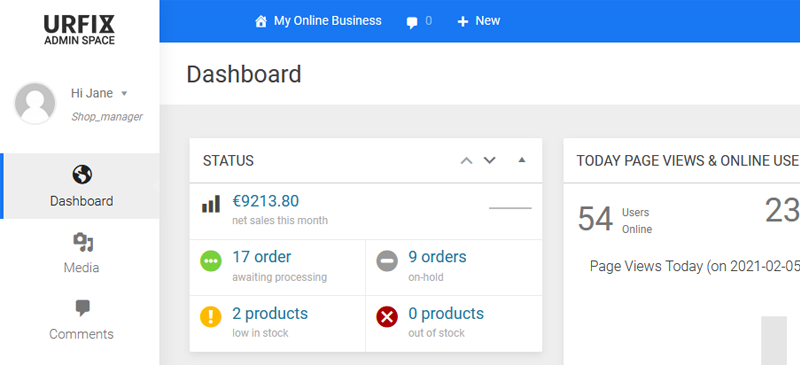Open the €9213.80 net sales link
800x365 pixels.
pyautogui.click(x=265, y=201)
